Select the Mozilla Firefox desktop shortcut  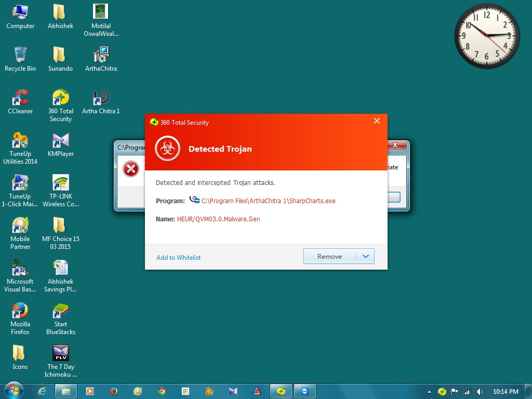(20, 318)
